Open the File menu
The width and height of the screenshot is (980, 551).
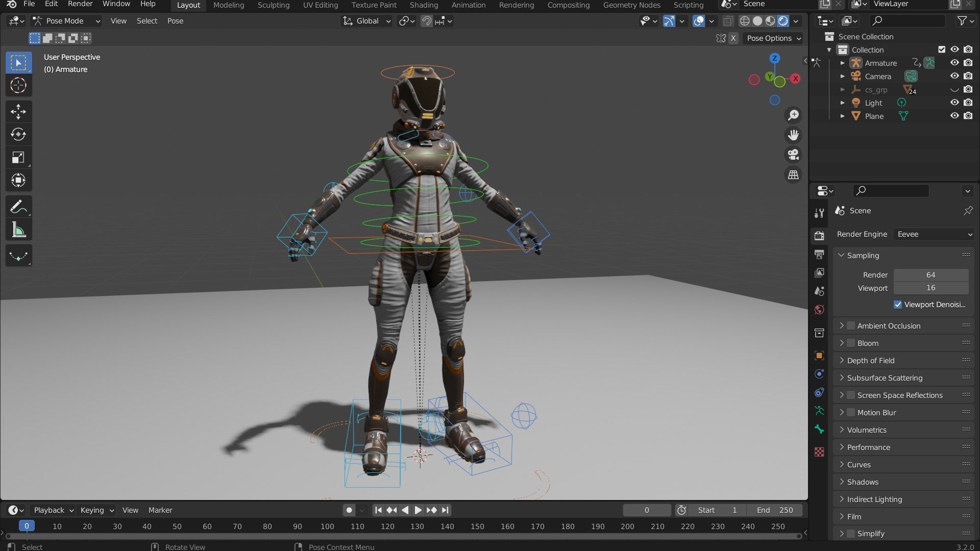click(29, 4)
